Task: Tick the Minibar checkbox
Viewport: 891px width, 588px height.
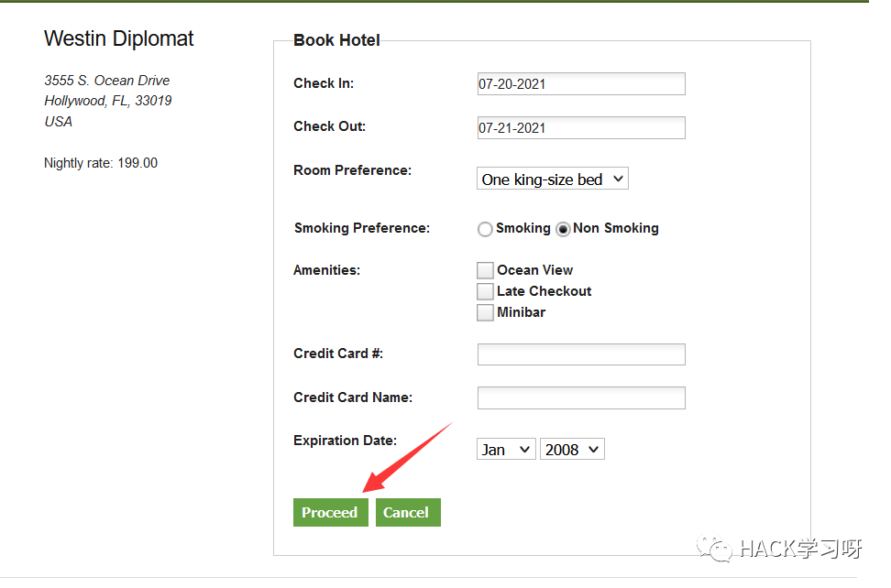Action: coord(485,312)
